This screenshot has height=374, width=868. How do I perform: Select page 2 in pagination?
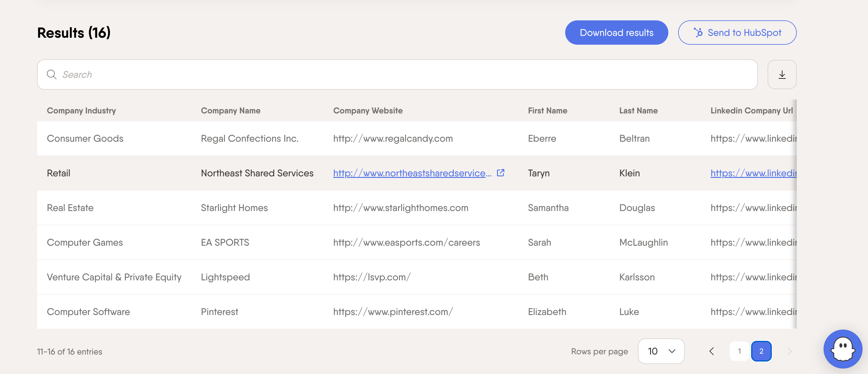(761, 351)
